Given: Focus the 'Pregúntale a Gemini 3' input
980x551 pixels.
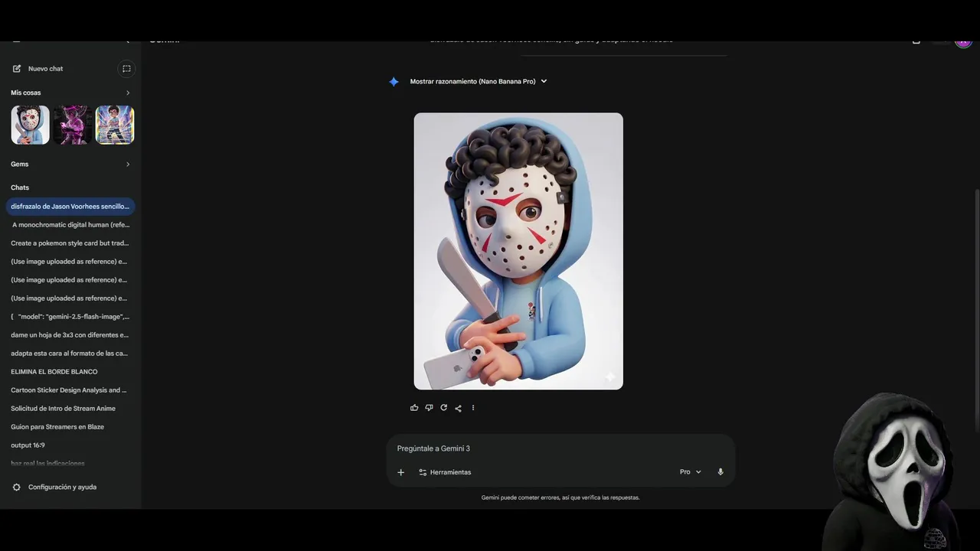Looking at the screenshot, I should 560,448.
